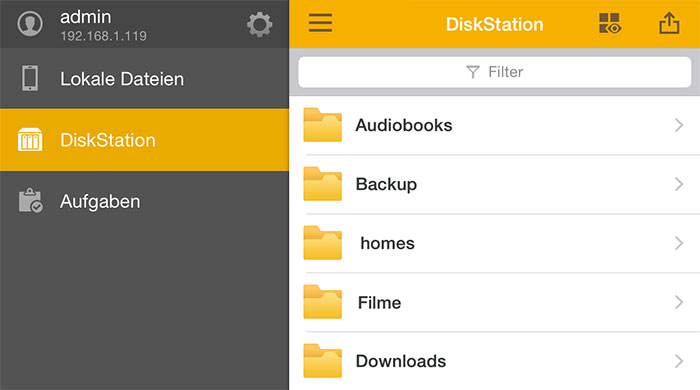This screenshot has width=700, height=390.
Task: Open the homes folder name
Action: point(388,243)
